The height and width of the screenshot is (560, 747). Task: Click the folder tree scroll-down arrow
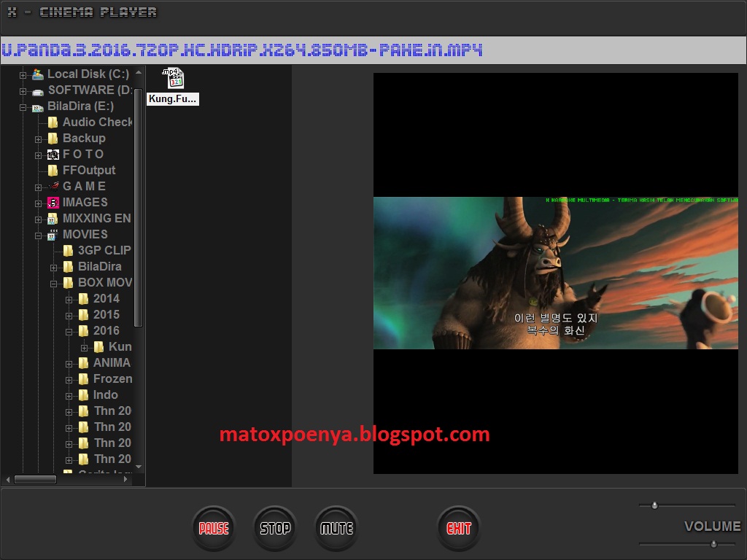(139, 467)
